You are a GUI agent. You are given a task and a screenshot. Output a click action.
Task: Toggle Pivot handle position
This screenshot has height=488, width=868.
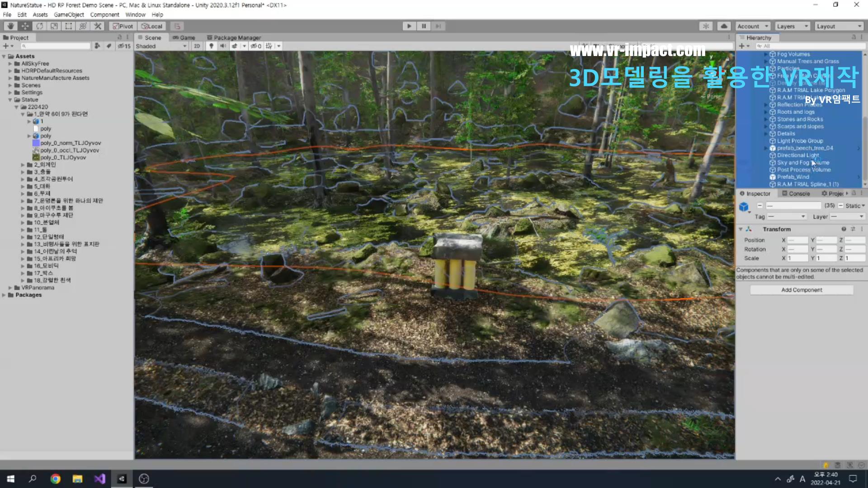tap(123, 26)
